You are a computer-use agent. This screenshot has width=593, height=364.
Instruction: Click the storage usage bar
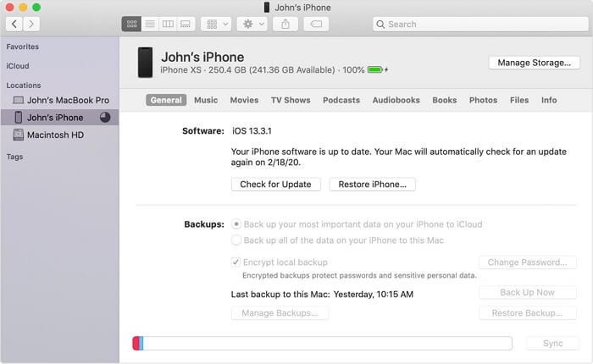point(322,343)
